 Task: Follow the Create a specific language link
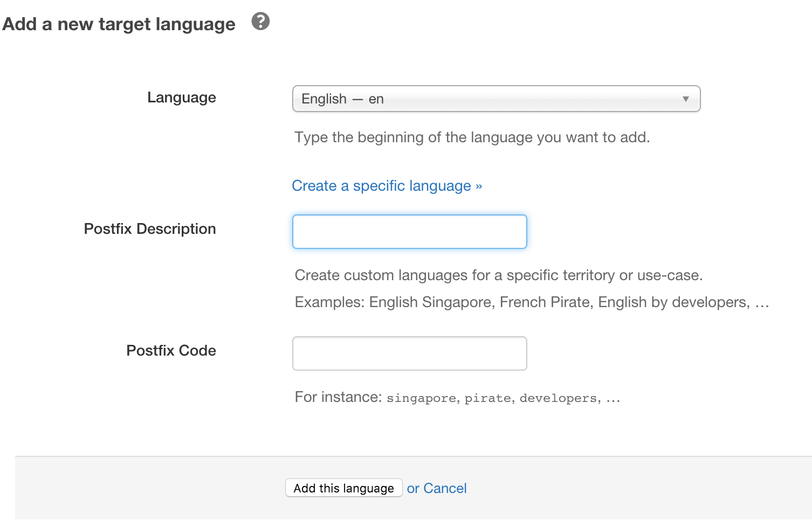tap(387, 186)
